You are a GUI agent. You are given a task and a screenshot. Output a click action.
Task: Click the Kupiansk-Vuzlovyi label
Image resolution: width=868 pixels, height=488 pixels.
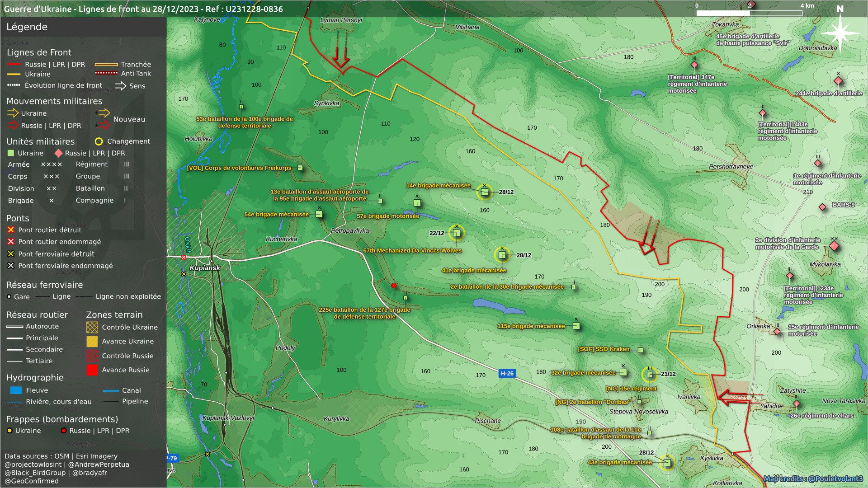228,418
